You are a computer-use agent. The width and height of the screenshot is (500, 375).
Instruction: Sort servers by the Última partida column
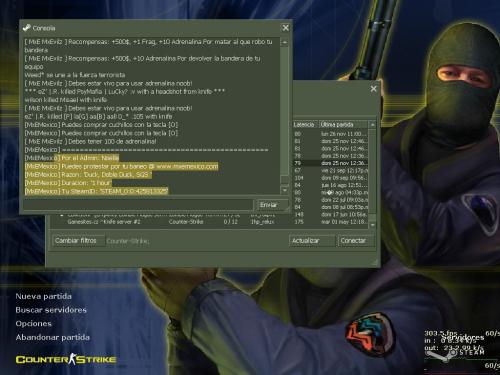tap(343, 124)
